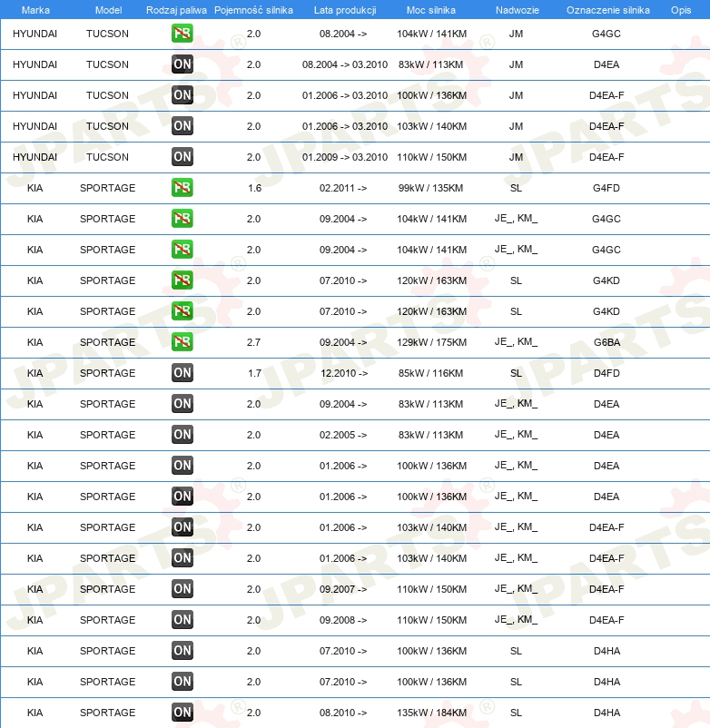This screenshot has height=728, width=710.
Task: Click the petrol icon in the Kia Sportage 2.7 G6BA row
Action: click(182, 342)
